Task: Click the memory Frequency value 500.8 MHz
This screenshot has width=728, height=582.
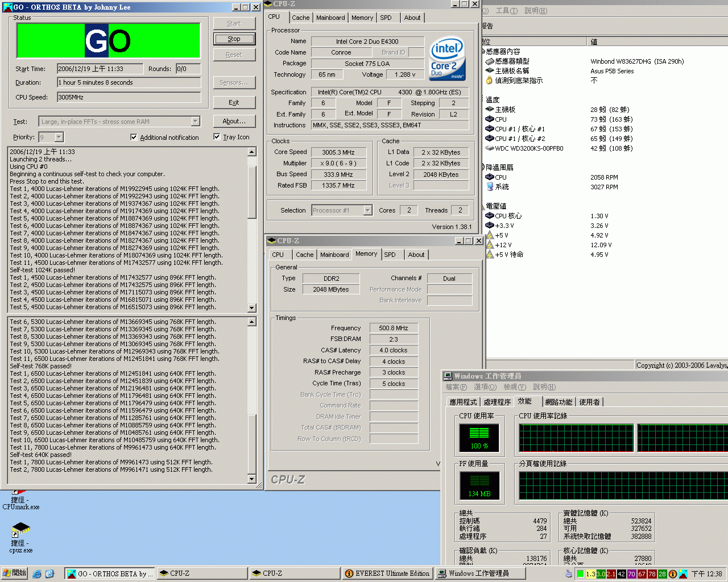Action: pos(394,328)
